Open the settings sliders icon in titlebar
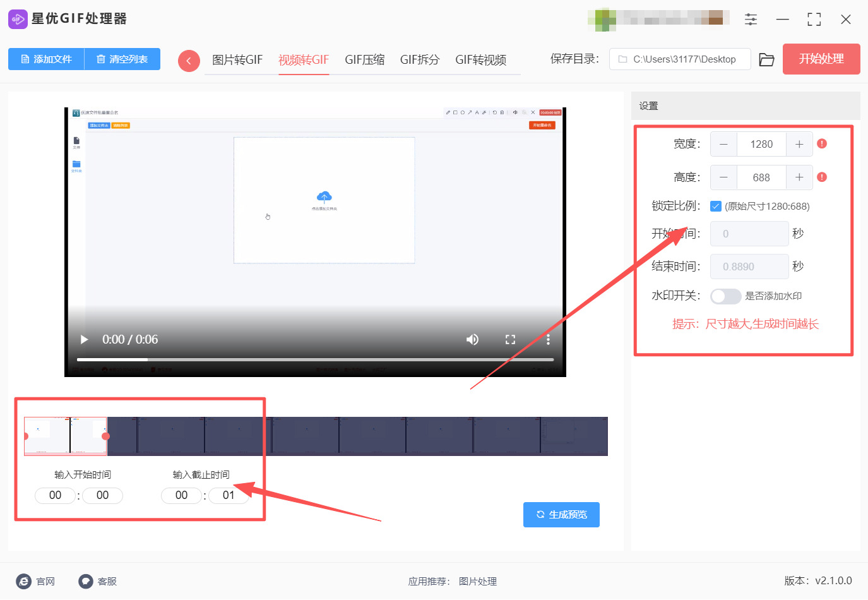 pyautogui.click(x=751, y=20)
